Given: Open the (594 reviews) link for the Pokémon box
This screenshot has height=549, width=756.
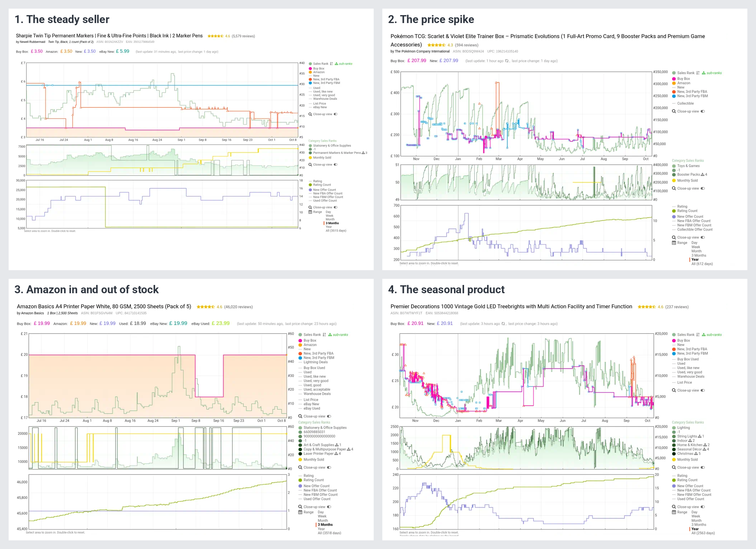Looking at the screenshot, I should click(467, 45).
